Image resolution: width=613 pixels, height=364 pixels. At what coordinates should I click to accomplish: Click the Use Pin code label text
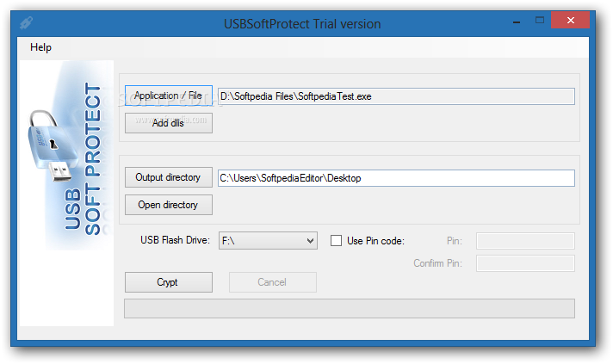pos(375,241)
